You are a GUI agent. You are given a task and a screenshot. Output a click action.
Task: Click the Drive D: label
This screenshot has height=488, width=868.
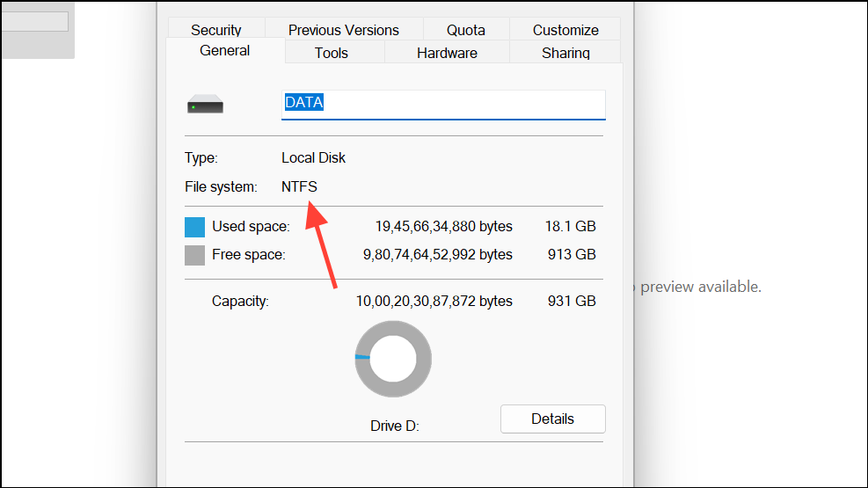394,426
